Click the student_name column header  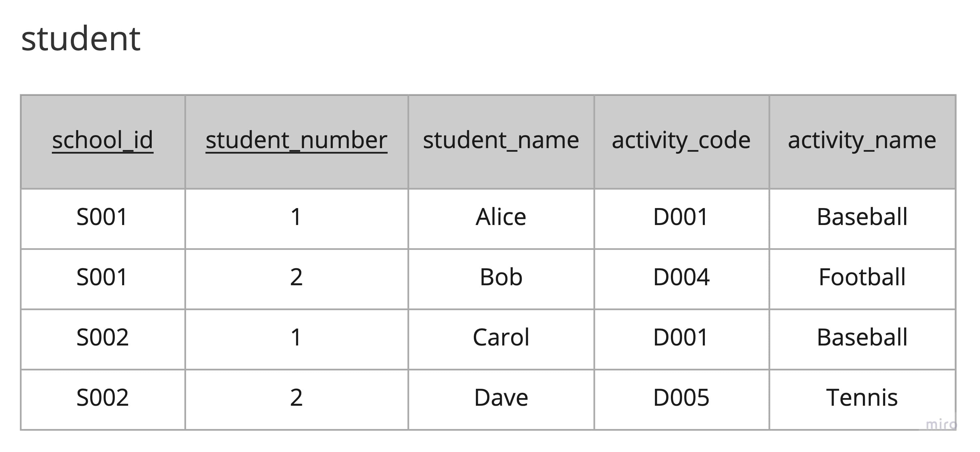point(501,140)
